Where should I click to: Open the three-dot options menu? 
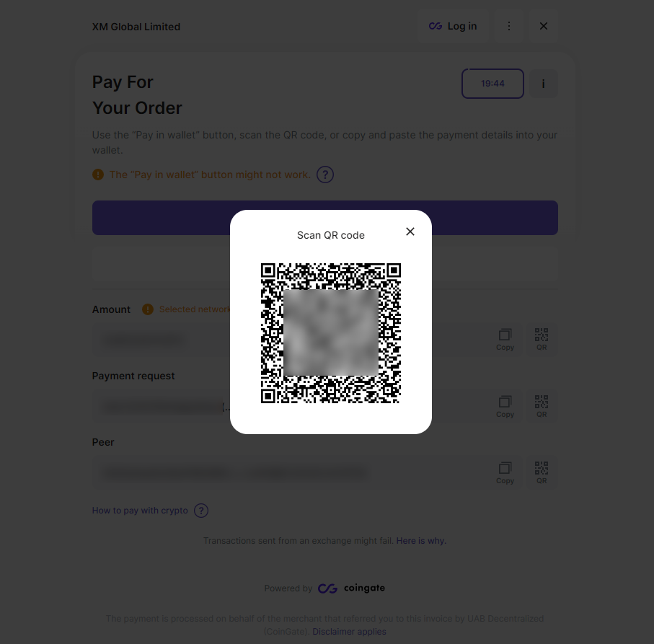(509, 26)
